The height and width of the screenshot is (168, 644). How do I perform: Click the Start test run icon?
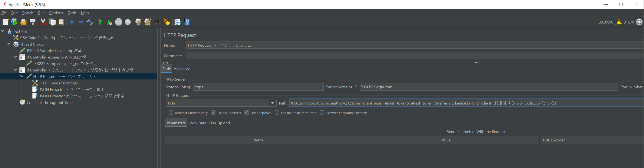click(x=101, y=22)
